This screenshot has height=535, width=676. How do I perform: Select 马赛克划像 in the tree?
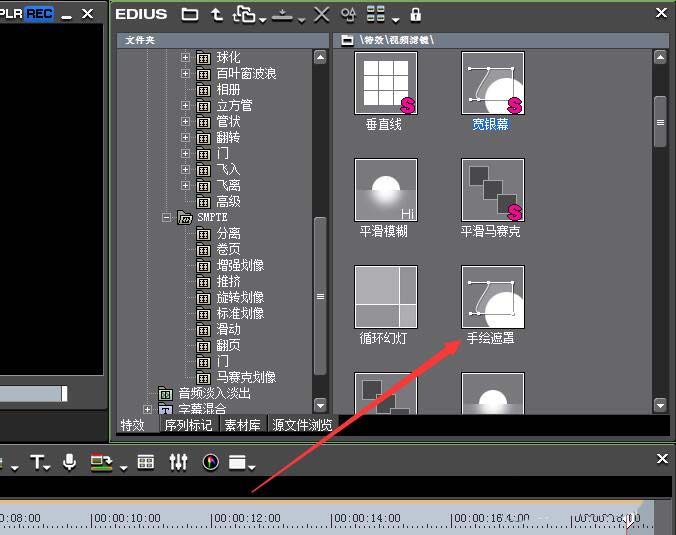tap(246, 377)
